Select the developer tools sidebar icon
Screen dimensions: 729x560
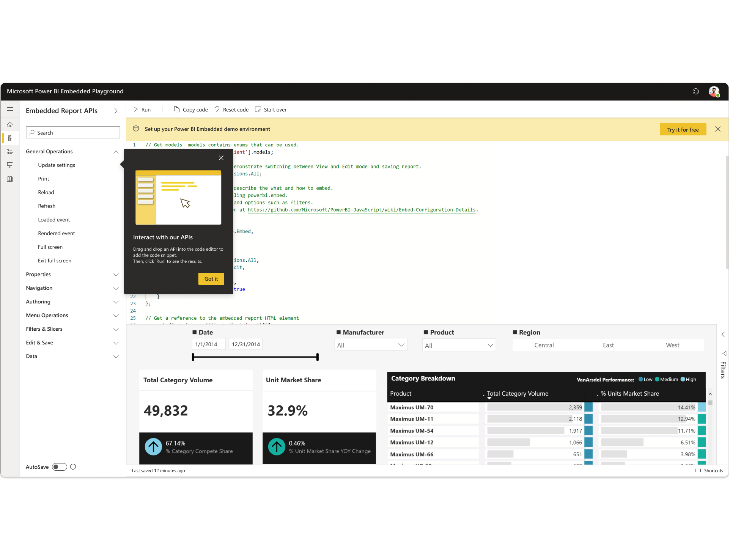[10, 138]
